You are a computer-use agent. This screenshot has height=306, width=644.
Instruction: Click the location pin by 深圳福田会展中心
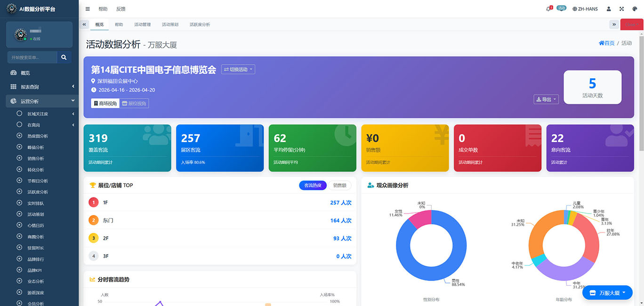point(93,81)
